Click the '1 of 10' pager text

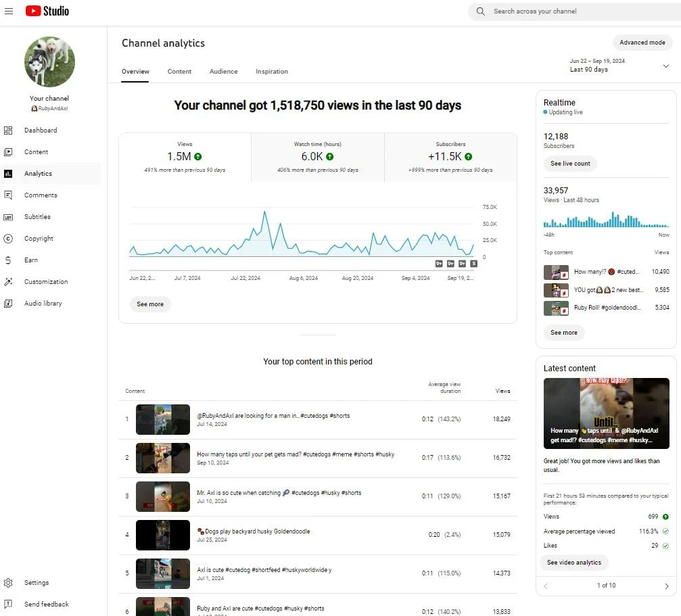(607, 586)
